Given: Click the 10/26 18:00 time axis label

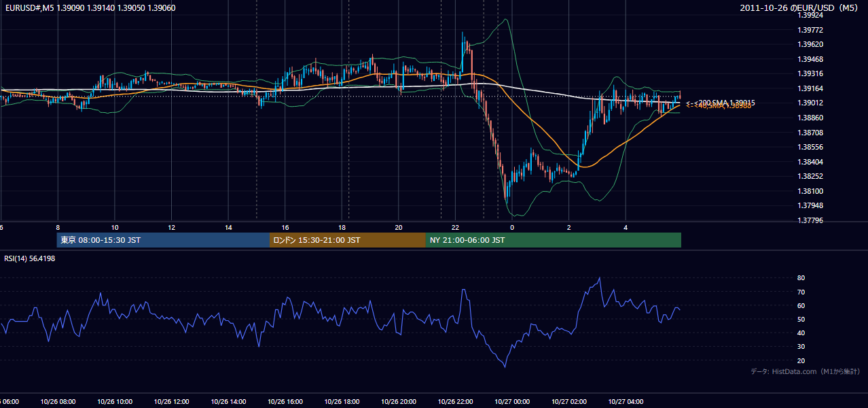Looking at the screenshot, I should pos(342,402).
